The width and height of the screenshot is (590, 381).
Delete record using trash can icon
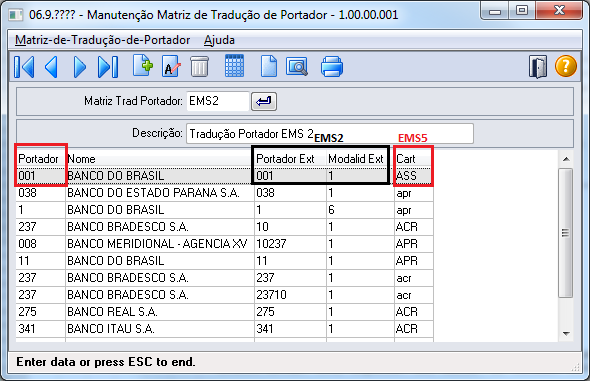[x=199, y=67]
